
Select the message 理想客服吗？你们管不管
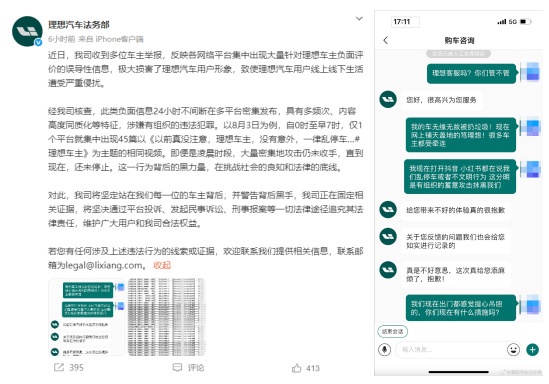pos(471,74)
